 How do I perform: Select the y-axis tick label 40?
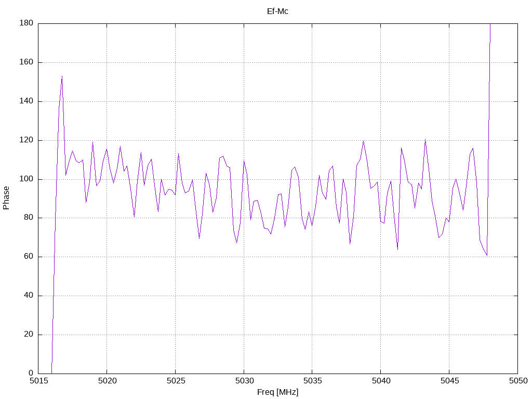29,296
